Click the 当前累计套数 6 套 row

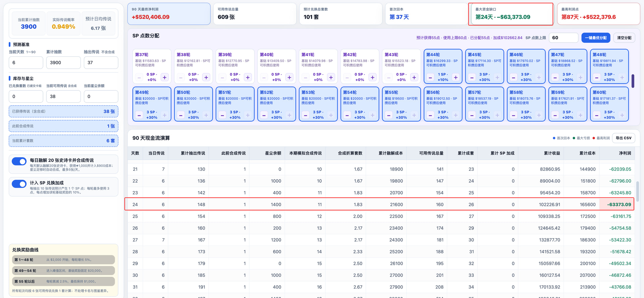63,141
